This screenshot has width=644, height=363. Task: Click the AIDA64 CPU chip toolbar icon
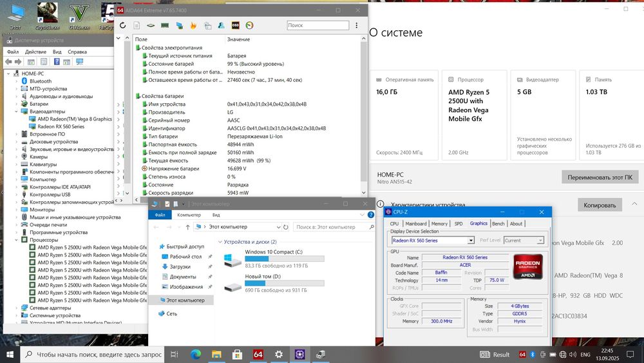[x=151, y=26]
